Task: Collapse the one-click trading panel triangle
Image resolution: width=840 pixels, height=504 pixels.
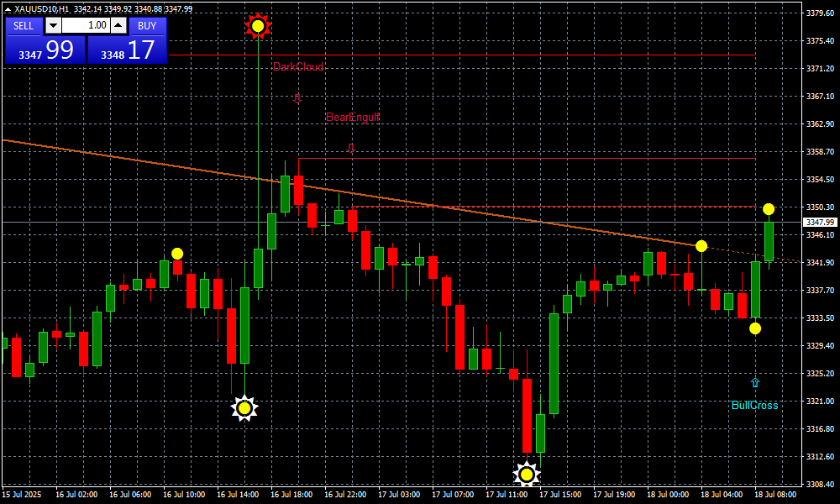Action: pyautogui.click(x=8, y=9)
